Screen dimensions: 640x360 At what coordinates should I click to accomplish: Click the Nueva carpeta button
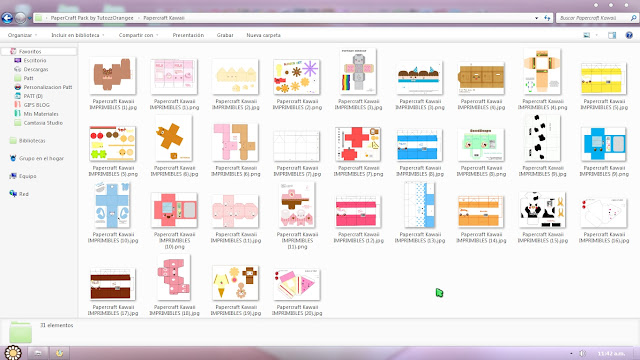coord(263,36)
